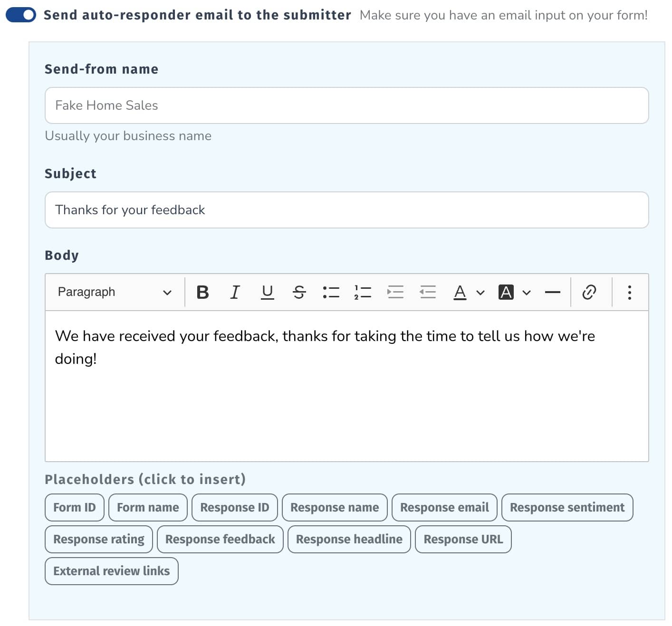The width and height of the screenshot is (672, 626).
Task: Expand the background highlight color options
Action: (x=526, y=292)
